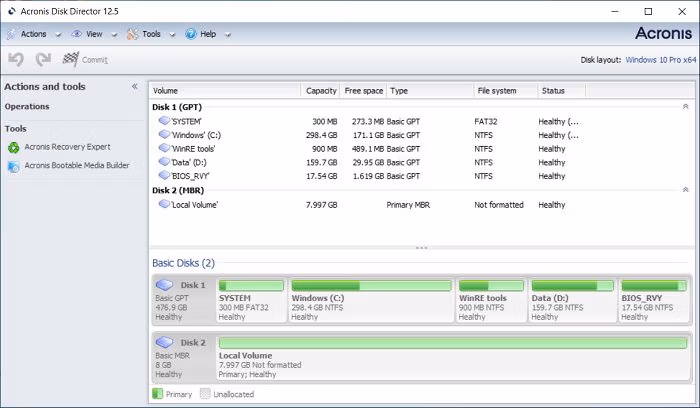This screenshot has height=408, width=700.
Task: Click the Windows 10 Pro x64 disk layout link
Action: pos(661,60)
